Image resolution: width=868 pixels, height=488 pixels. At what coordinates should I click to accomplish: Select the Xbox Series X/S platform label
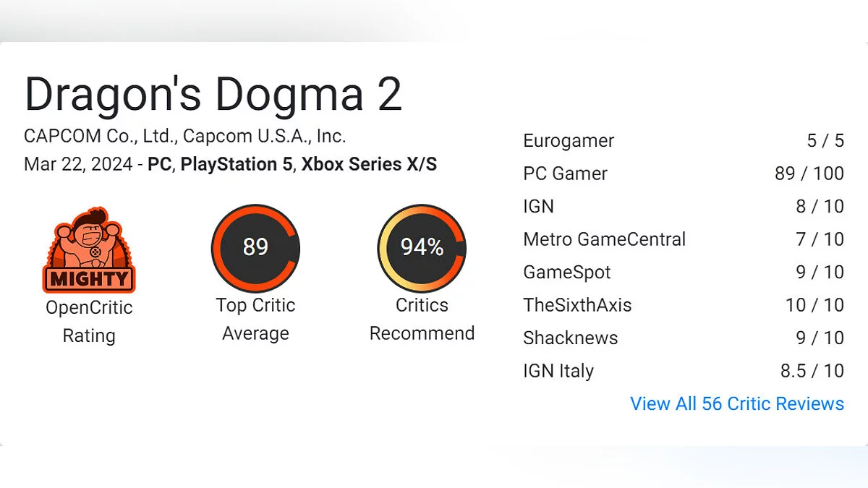pos(369,164)
